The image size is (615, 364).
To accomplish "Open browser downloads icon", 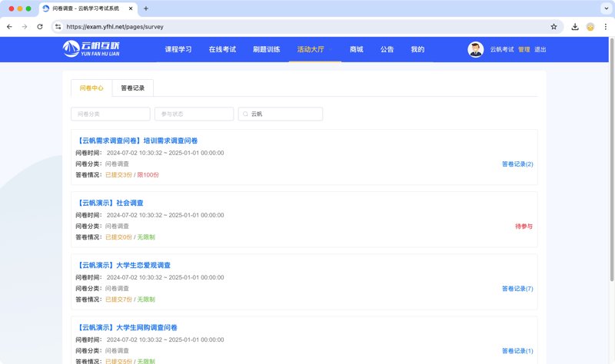I will (574, 27).
